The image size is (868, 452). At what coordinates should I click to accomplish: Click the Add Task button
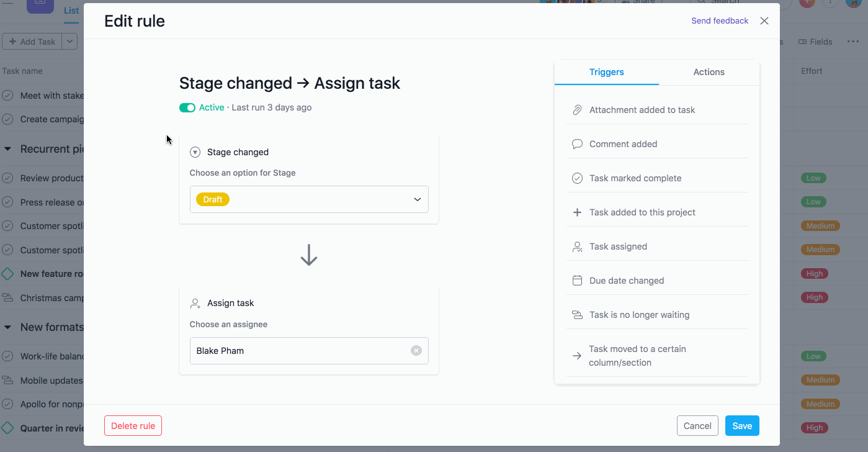click(32, 42)
